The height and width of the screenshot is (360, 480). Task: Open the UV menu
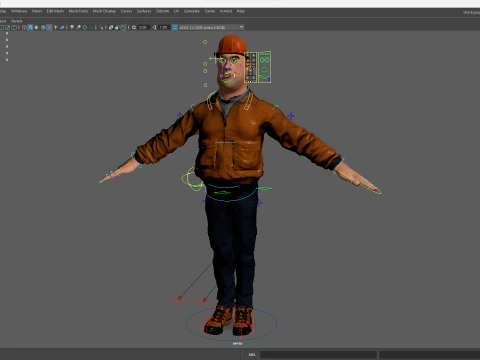[x=176, y=11]
